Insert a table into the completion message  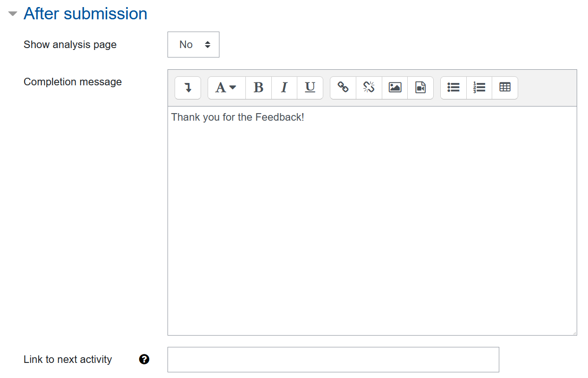505,88
